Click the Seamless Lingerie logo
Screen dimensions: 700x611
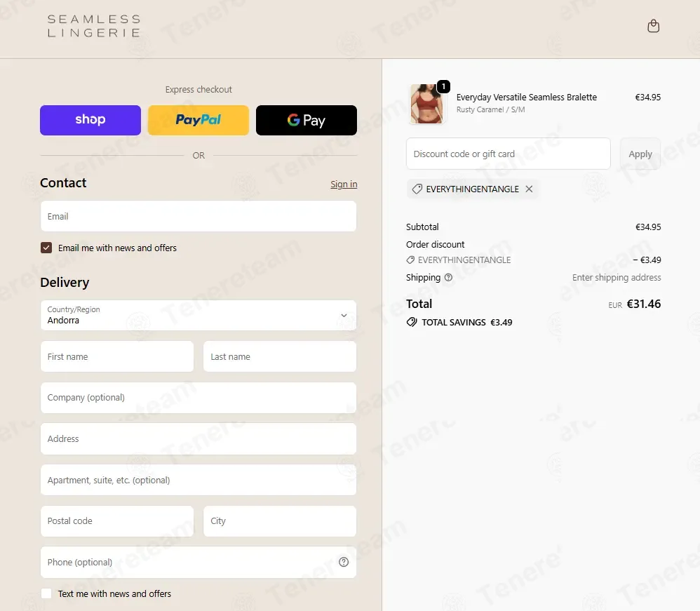(94, 26)
